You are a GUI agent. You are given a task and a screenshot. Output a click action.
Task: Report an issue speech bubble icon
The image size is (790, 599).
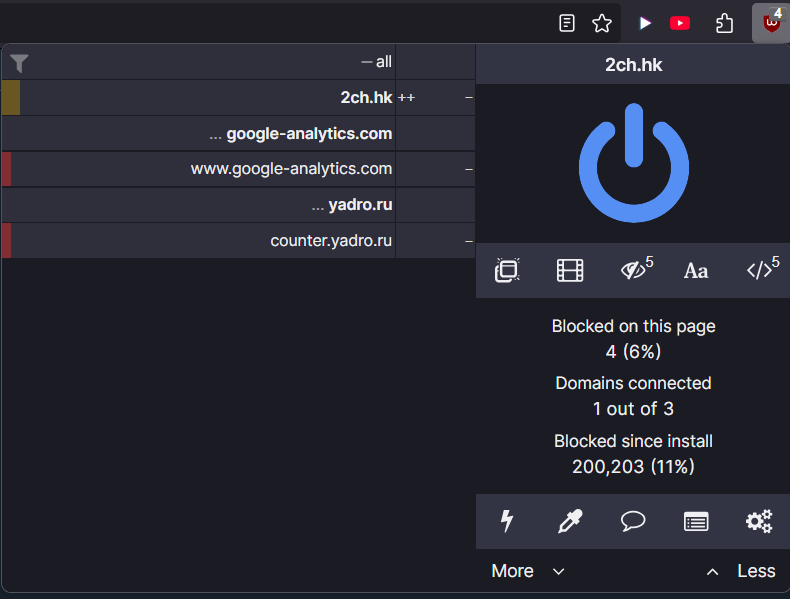pyautogui.click(x=633, y=521)
